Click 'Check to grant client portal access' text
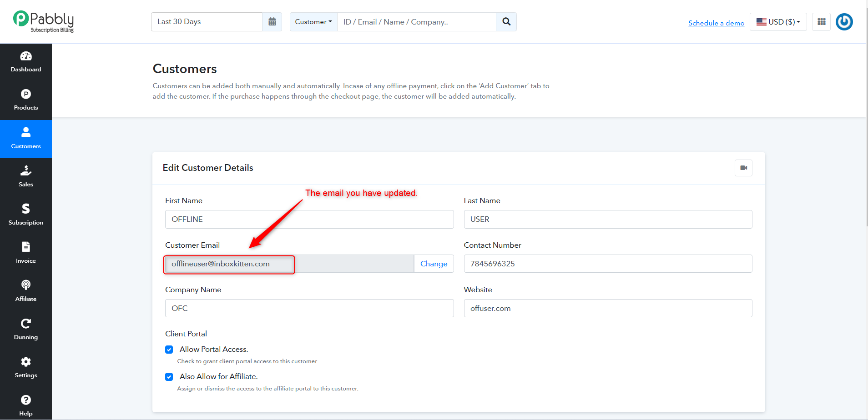868x420 pixels. pyautogui.click(x=247, y=361)
